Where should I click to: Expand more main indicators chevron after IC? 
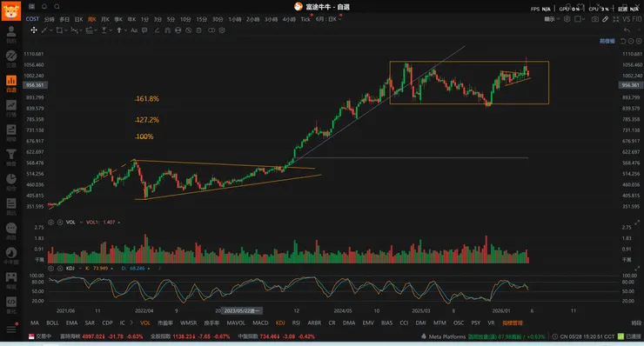point(131,323)
